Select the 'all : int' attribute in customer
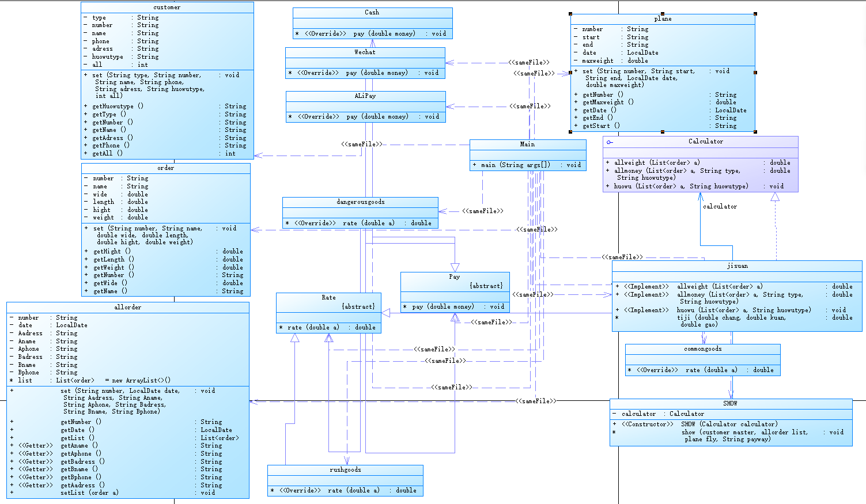The image size is (866, 504). 116,65
